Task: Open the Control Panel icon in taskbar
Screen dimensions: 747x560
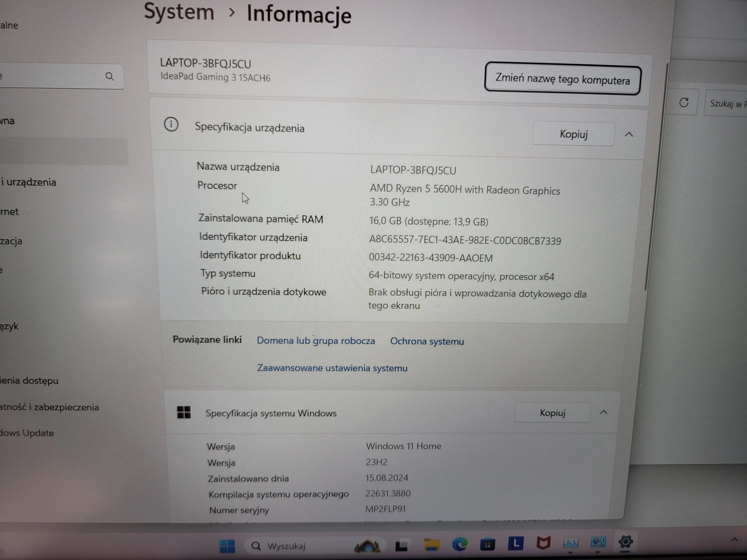Action: coord(598,542)
